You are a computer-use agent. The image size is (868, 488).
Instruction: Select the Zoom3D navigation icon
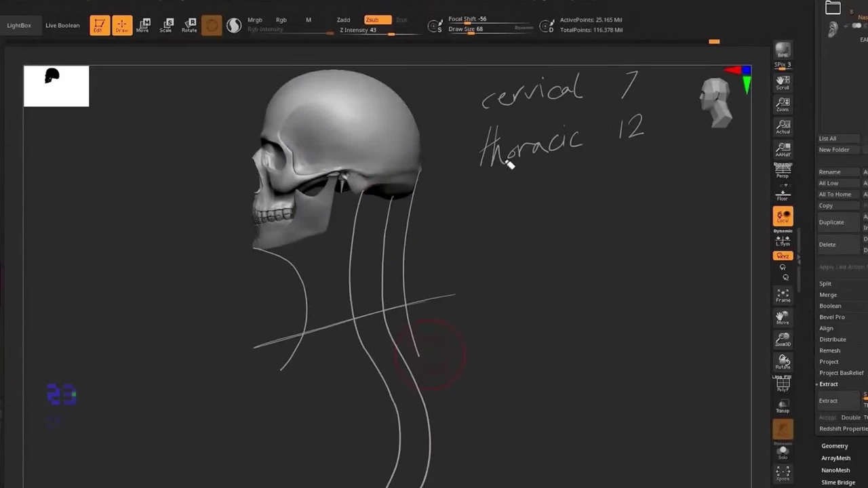(x=783, y=339)
